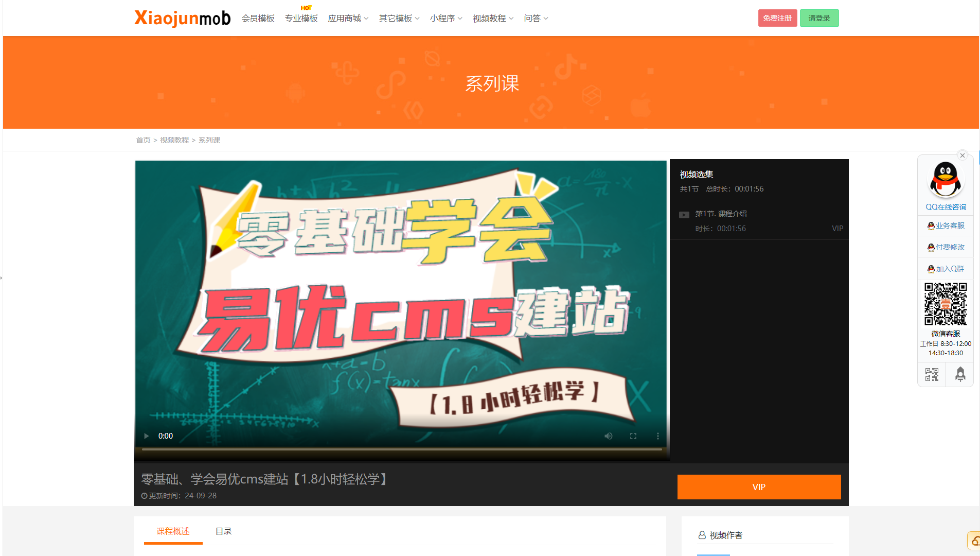Mute the video volume icon

pos(609,436)
